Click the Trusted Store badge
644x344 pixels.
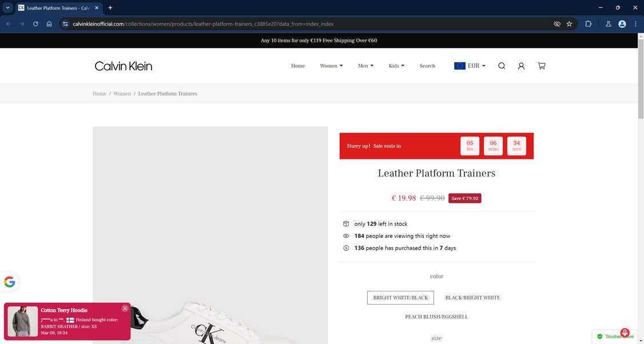coord(615,336)
